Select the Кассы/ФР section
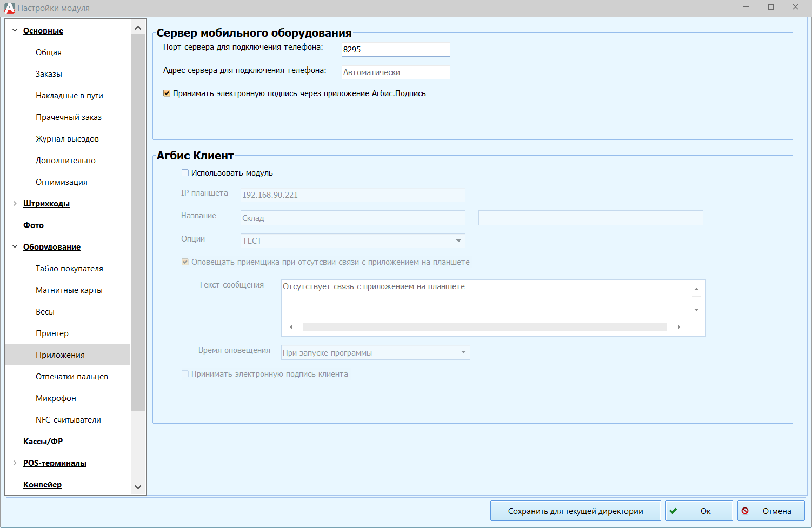 pyautogui.click(x=43, y=442)
